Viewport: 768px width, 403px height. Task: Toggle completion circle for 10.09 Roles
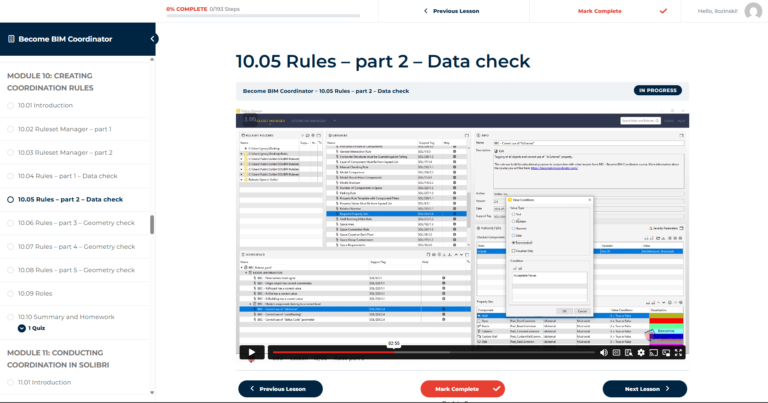pos(11,293)
